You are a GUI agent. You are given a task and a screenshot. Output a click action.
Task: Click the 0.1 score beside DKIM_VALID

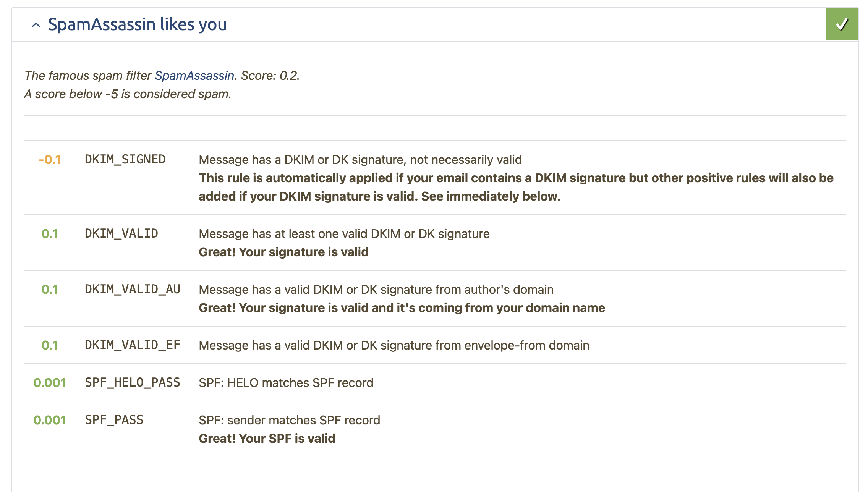click(x=50, y=234)
